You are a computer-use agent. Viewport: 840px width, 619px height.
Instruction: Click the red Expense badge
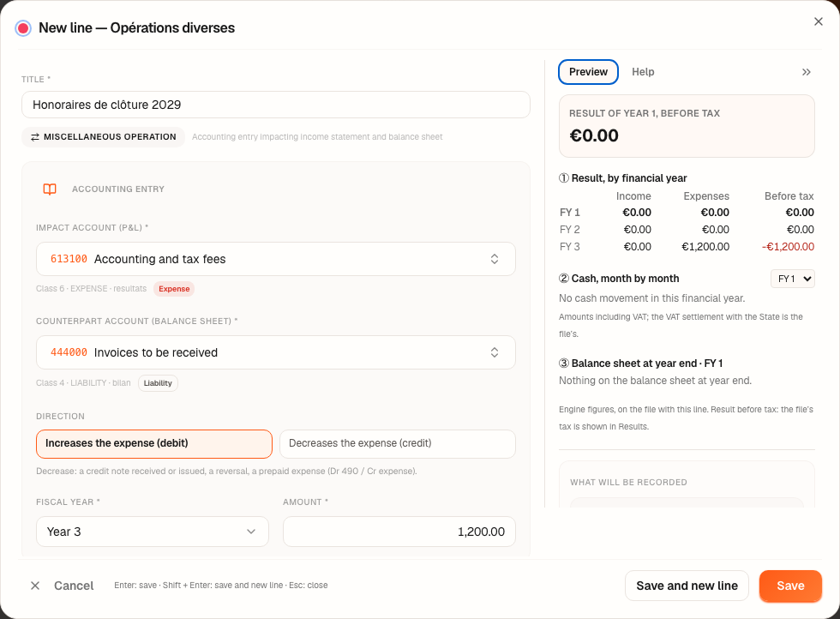(174, 289)
